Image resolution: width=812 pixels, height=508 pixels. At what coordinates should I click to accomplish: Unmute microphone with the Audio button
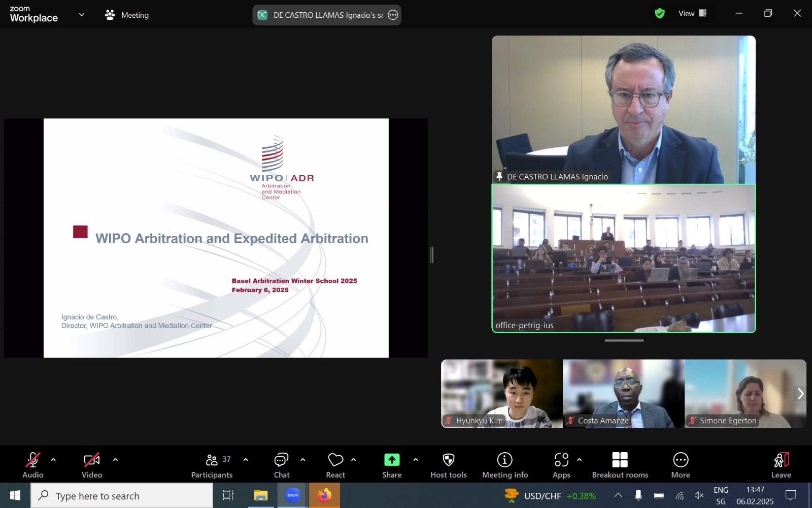click(x=33, y=465)
